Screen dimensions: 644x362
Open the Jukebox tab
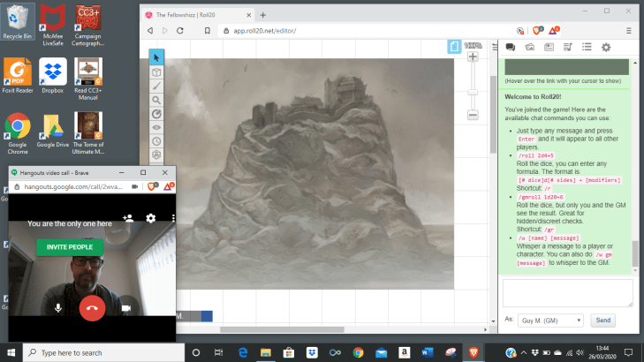coord(568,47)
